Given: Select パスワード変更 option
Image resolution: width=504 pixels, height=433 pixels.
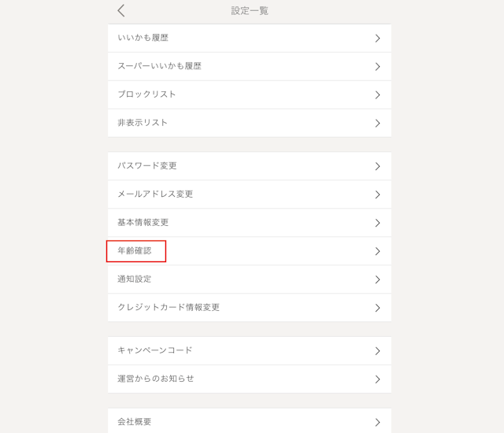Looking at the screenshot, I should point(147,166).
